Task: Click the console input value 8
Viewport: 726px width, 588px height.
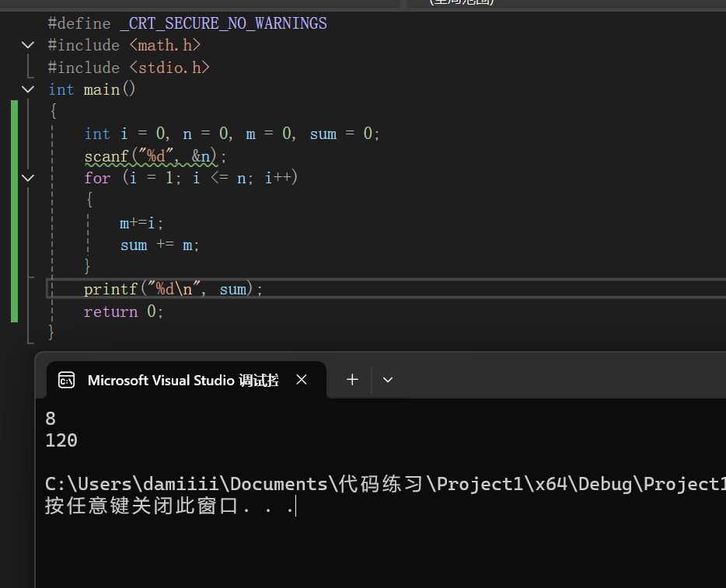Action: (x=51, y=419)
